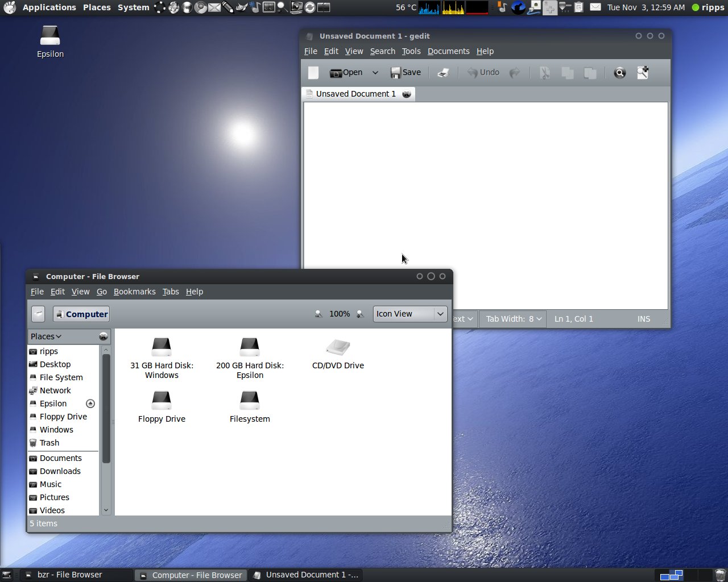This screenshot has width=728, height=582.
Task: Click the Copy icon in gedit toolbar
Action: click(567, 73)
